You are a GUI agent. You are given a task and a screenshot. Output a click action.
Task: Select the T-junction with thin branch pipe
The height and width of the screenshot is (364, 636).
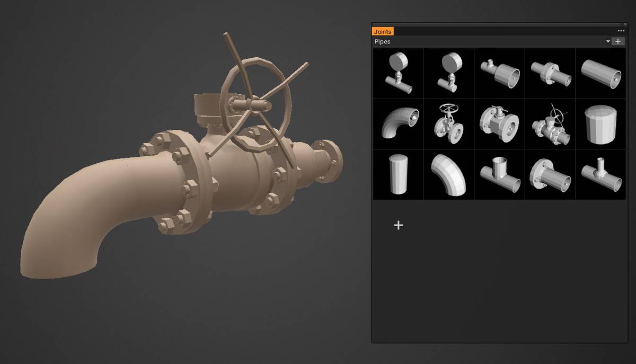pyautogui.click(x=600, y=174)
